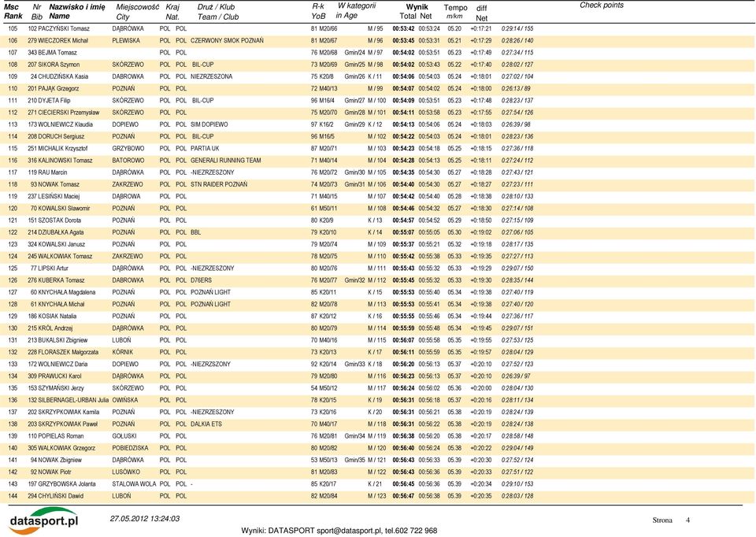Select the name BEJMA Tomasz
756x537 pixels.
(57, 53)
